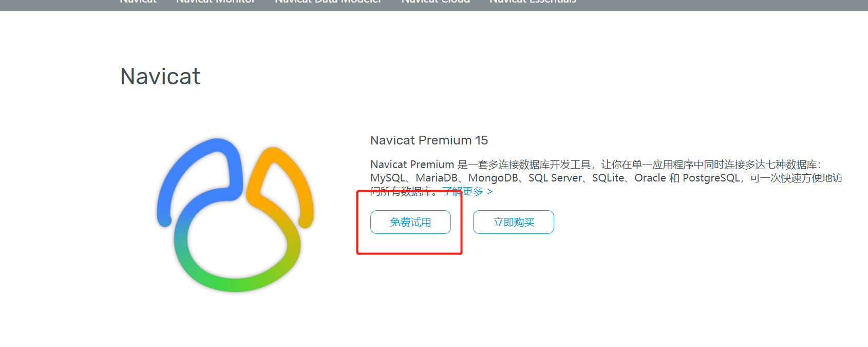
Task: Click the 免费试用 free trial button
Action: point(410,222)
